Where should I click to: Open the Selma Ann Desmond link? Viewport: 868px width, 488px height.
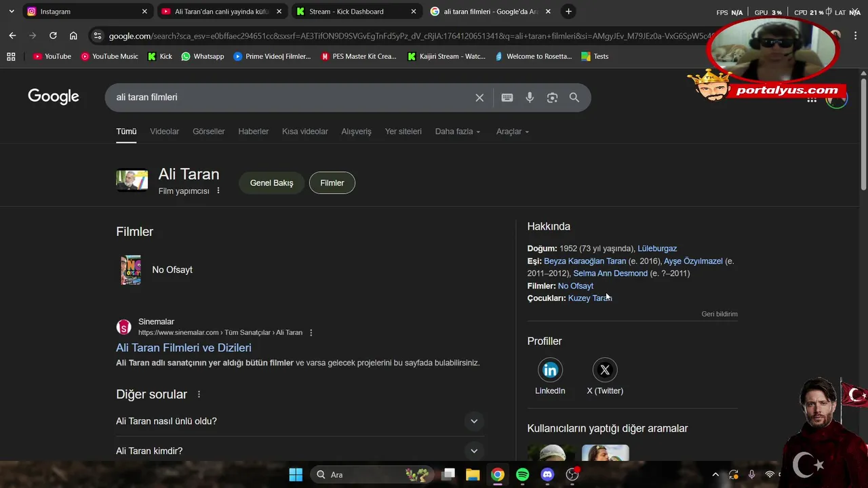pos(610,274)
